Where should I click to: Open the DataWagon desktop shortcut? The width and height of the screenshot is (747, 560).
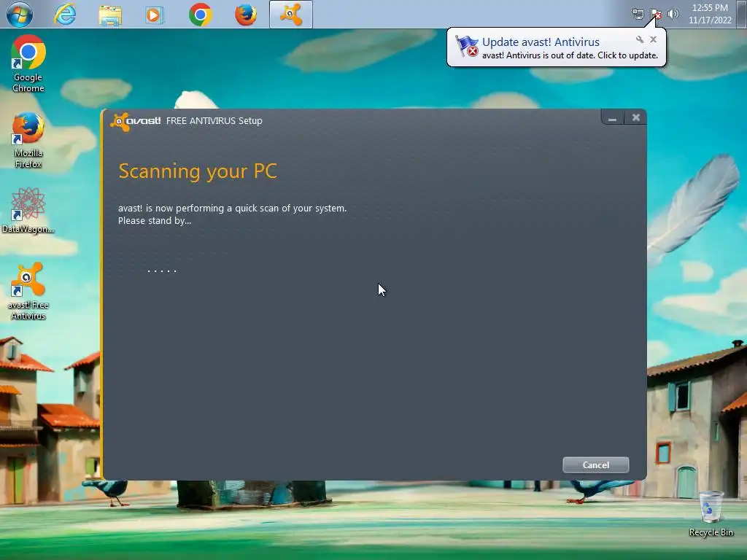pyautogui.click(x=28, y=211)
